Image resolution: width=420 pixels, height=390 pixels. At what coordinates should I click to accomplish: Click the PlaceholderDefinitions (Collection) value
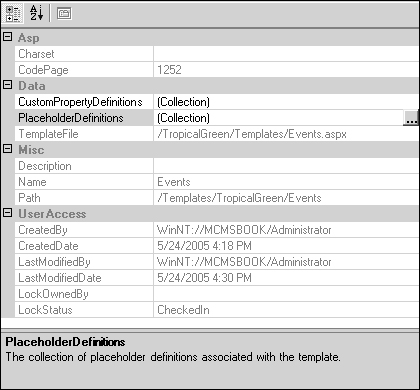(183, 118)
